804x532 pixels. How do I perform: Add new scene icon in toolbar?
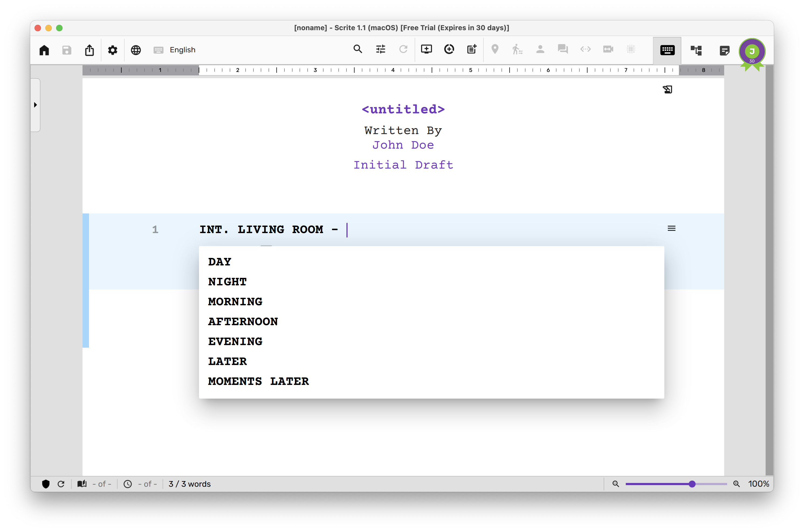click(x=426, y=49)
